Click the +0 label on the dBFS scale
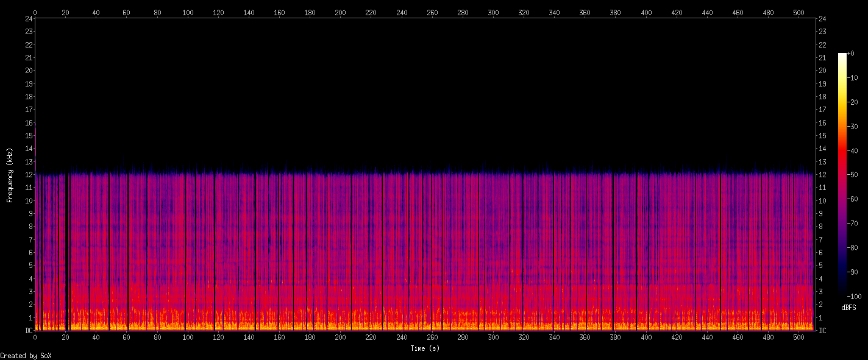868x360 pixels. (851, 54)
